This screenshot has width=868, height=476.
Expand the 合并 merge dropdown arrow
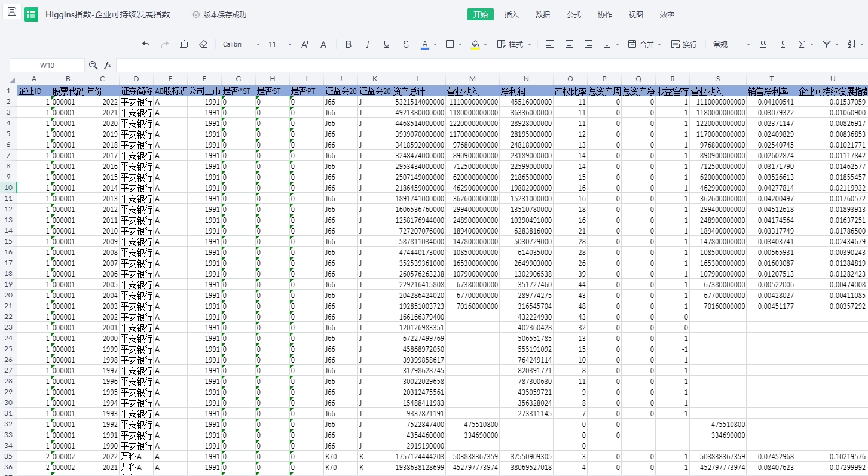(x=659, y=45)
